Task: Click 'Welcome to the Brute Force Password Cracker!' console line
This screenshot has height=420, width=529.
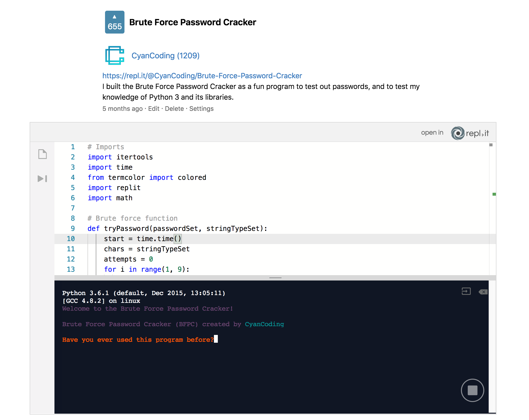Action: pyautogui.click(x=148, y=309)
